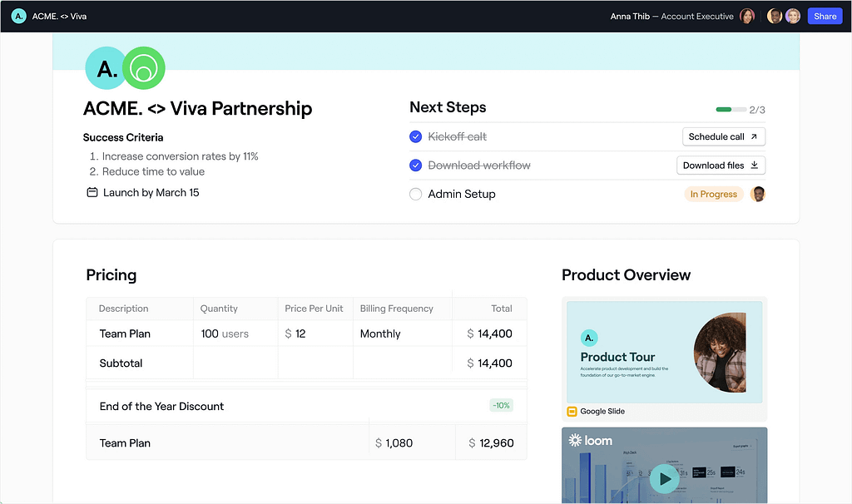This screenshot has width=852, height=504.
Task: Click the 'Kickoff call' step label
Action: [457, 137]
